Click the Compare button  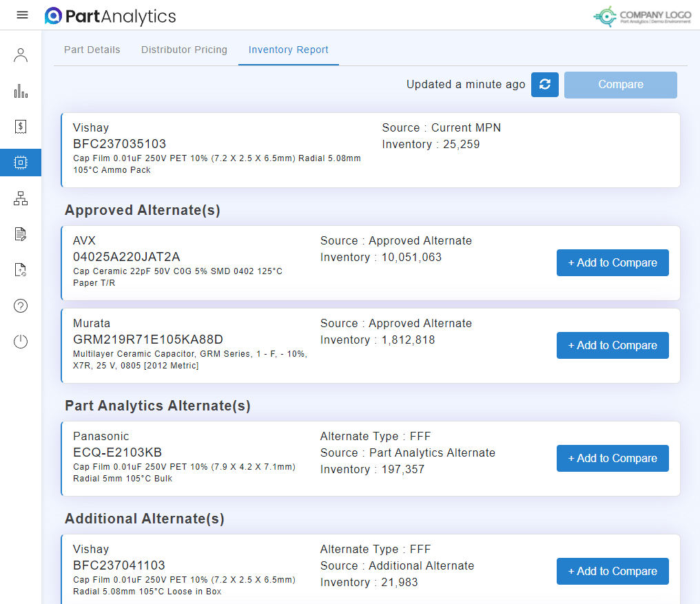620,85
